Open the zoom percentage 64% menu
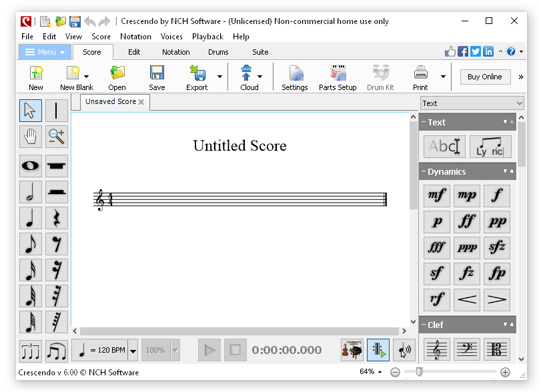This screenshot has width=539, height=392. pos(371,371)
